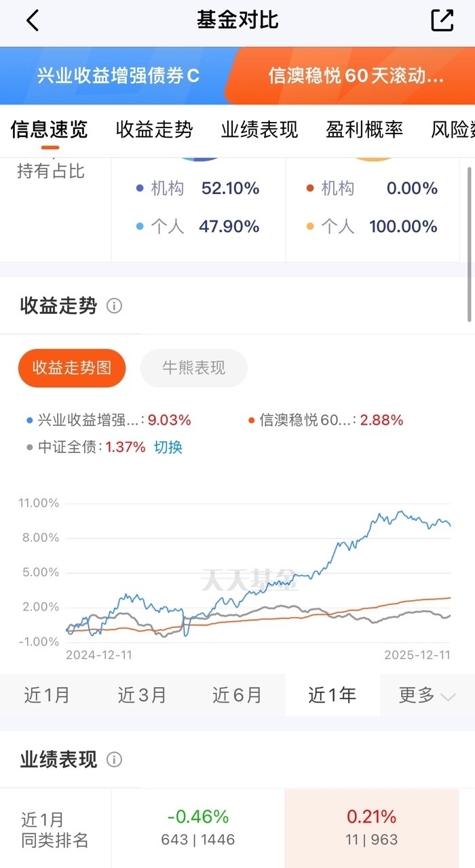Tap info icon beside 业绩表现 heading

point(114,759)
